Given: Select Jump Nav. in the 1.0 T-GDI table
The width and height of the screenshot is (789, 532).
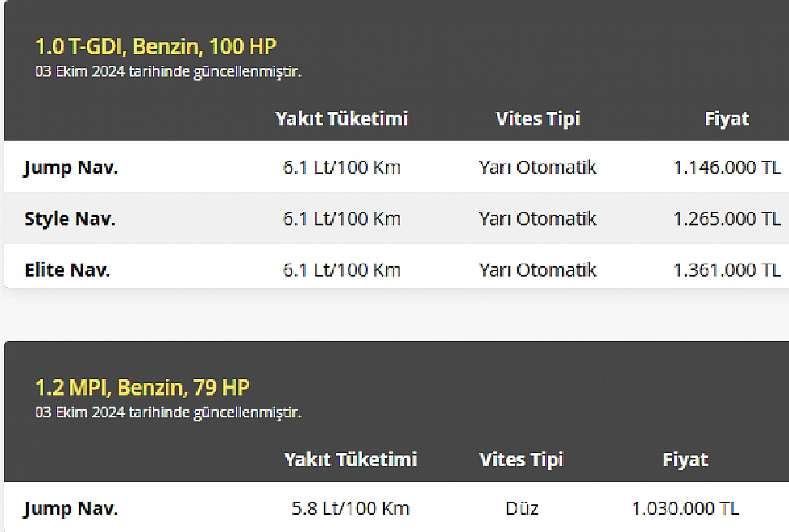Looking at the screenshot, I should click(x=71, y=168).
